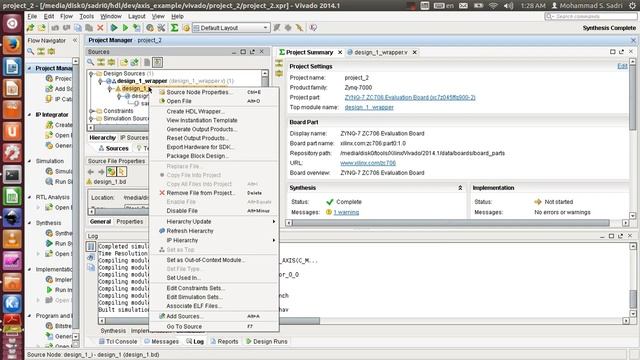Click forward arrow in Source File Properties
The image size is (640, 360).
click(x=101, y=172)
